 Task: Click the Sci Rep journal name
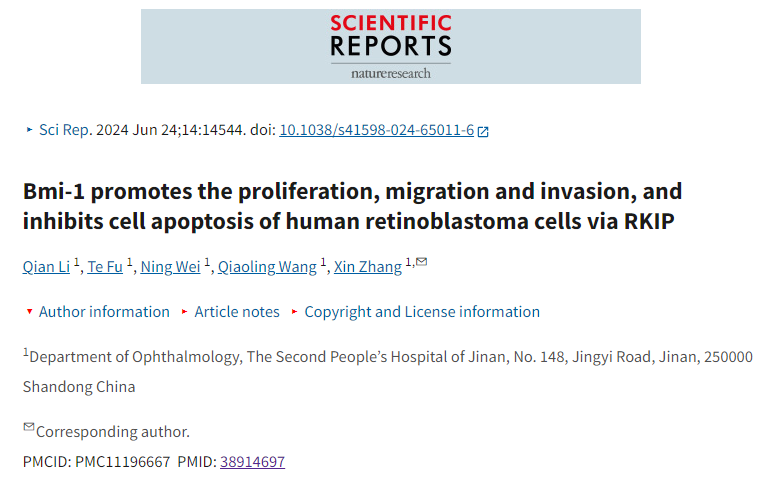point(64,130)
